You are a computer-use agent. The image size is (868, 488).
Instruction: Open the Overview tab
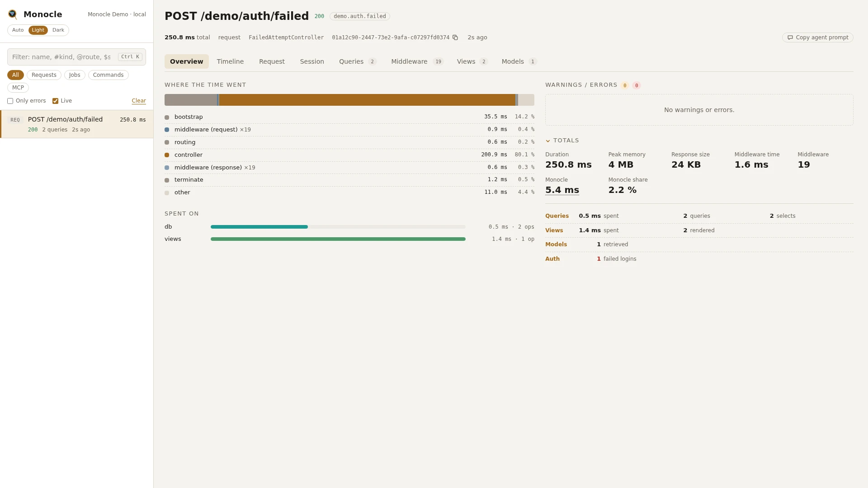tap(186, 61)
